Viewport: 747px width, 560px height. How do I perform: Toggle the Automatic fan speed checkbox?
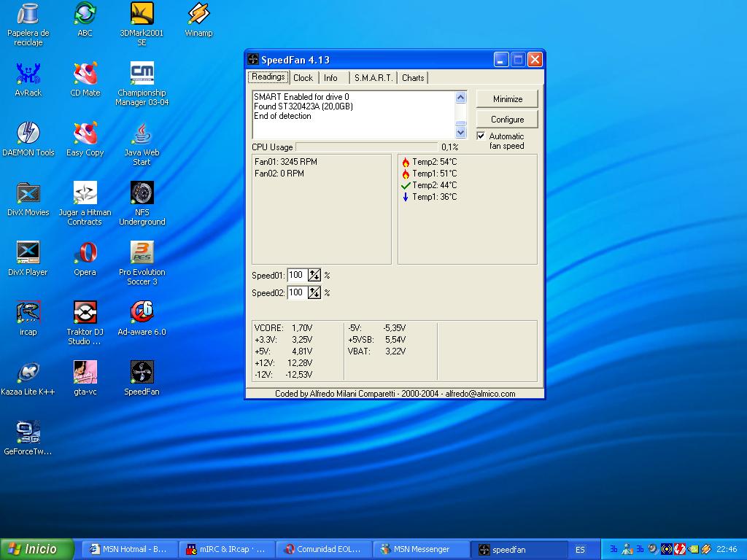click(481, 136)
